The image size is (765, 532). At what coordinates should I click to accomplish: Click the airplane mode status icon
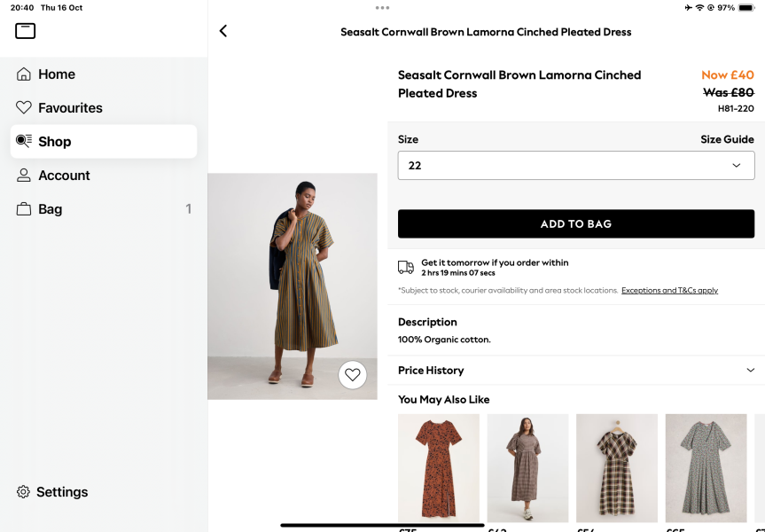[688, 8]
